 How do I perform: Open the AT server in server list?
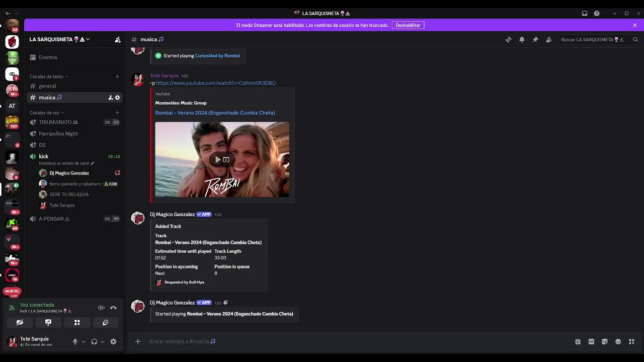12,106
